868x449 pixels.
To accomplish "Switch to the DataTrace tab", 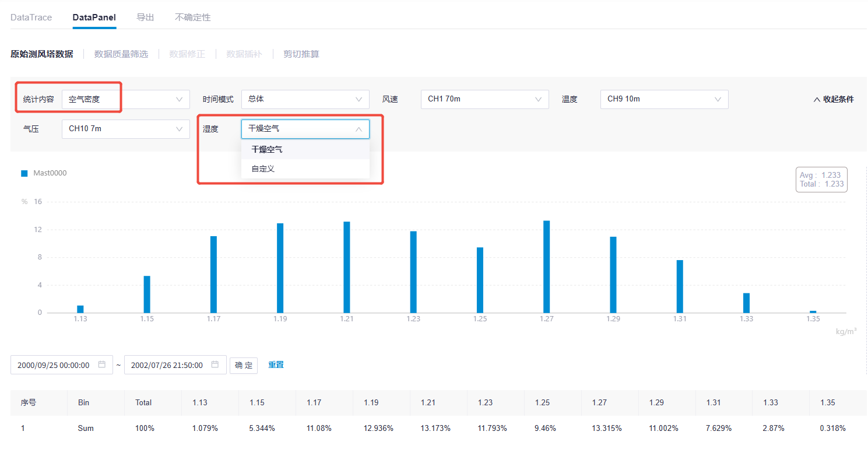I will 31,17.
